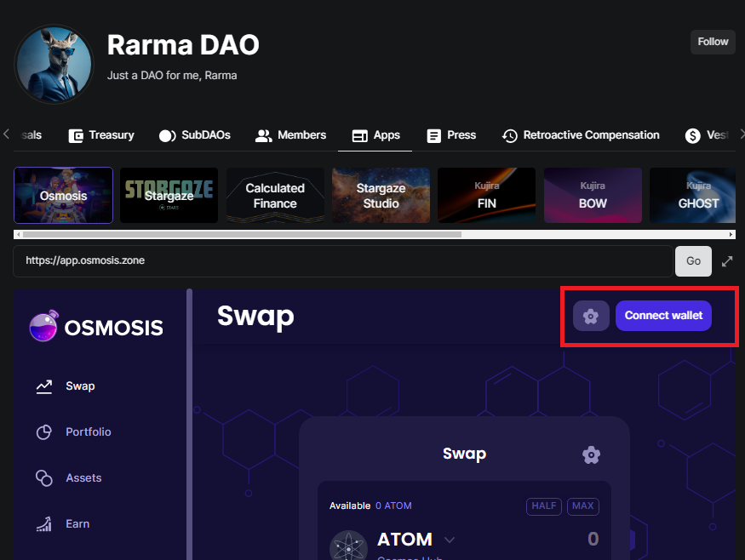The height and width of the screenshot is (560, 745).
Task: Click the Members people icon
Action: click(x=263, y=136)
